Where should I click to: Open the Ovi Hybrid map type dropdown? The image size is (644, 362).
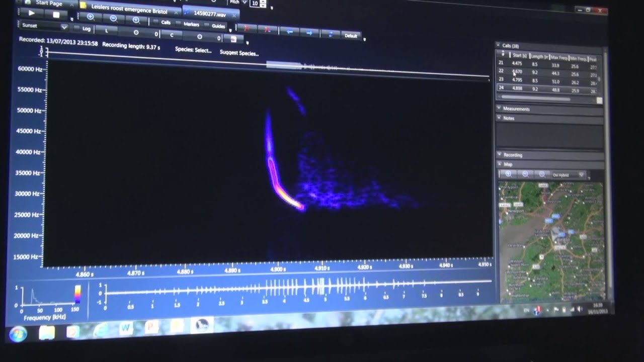569,175
